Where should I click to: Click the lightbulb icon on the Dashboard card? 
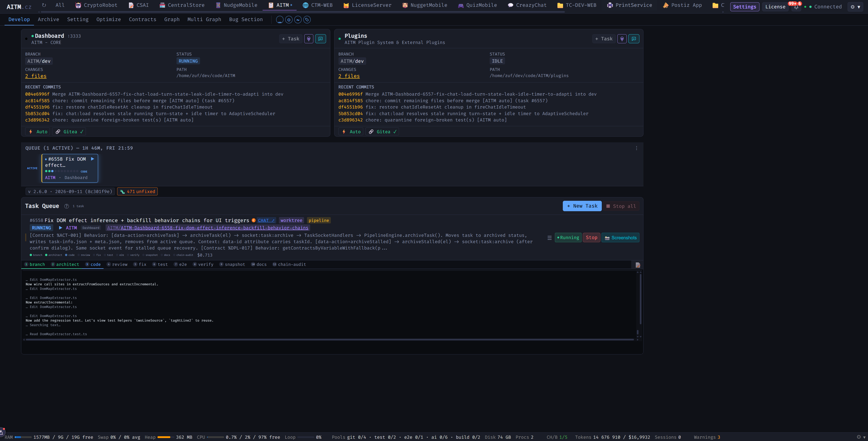[x=309, y=39]
